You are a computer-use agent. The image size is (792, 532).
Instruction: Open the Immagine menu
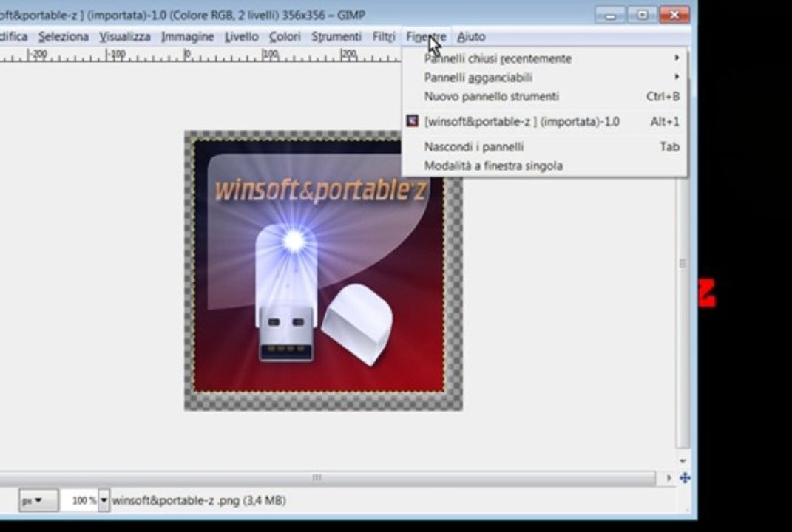click(x=187, y=37)
